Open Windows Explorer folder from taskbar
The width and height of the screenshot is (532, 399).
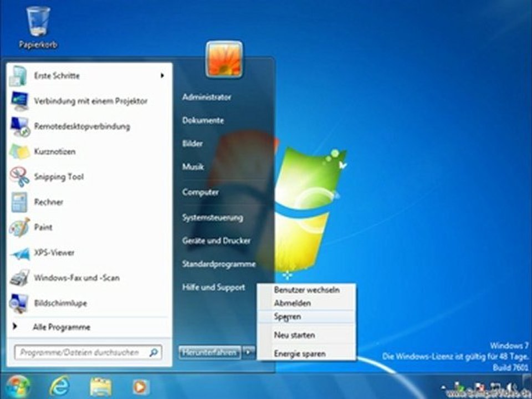101,387
